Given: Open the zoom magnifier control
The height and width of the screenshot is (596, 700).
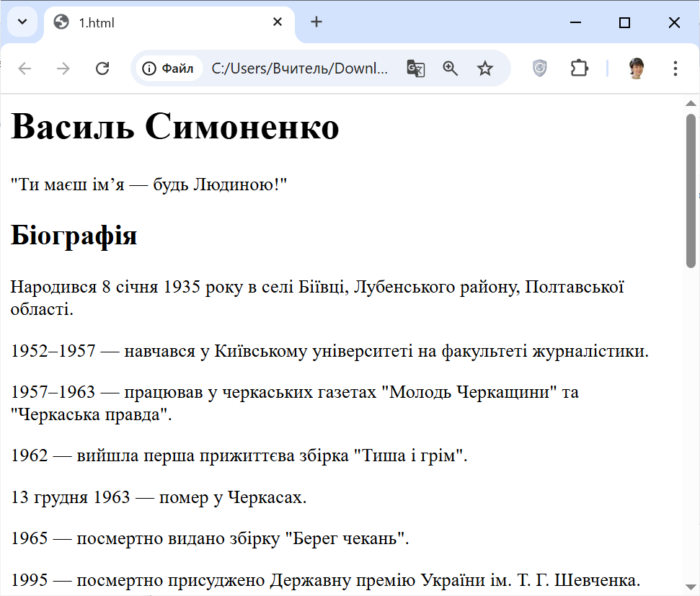Looking at the screenshot, I should [451, 68].
